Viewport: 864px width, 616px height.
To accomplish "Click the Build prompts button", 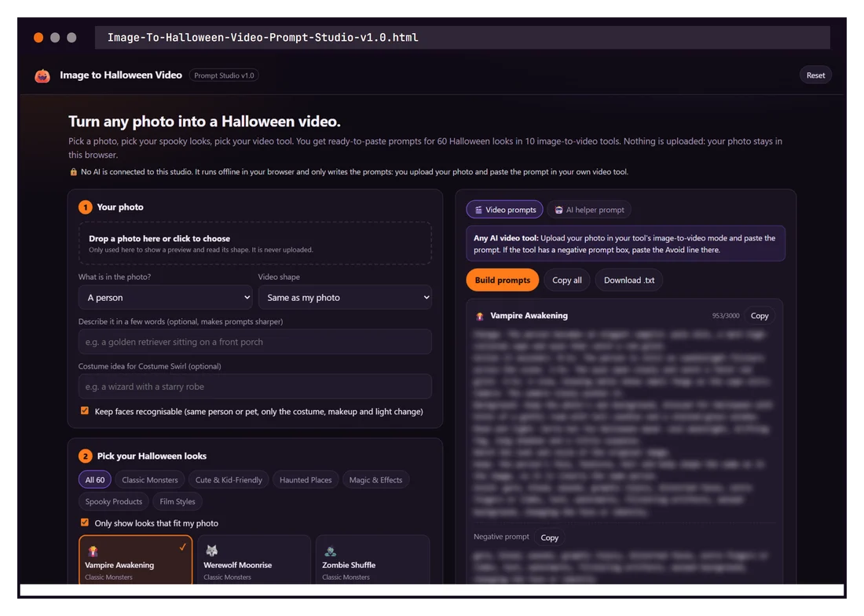I will (503, 280).
